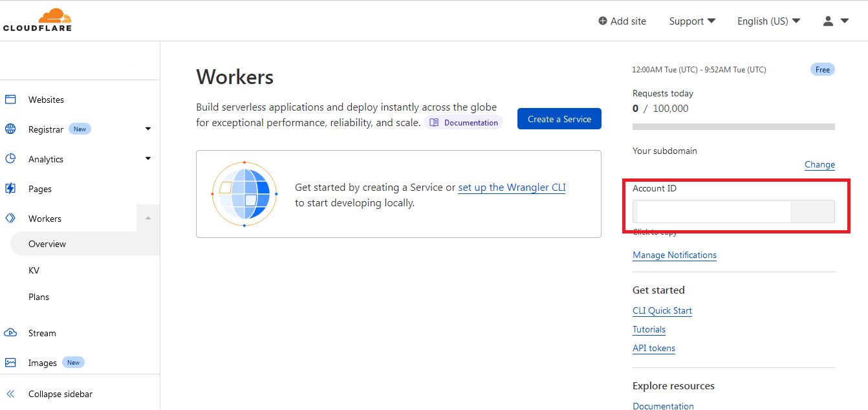Click the UTC time range text
The height and width of the screenshot is (410, 868).
tap(699, 70)
